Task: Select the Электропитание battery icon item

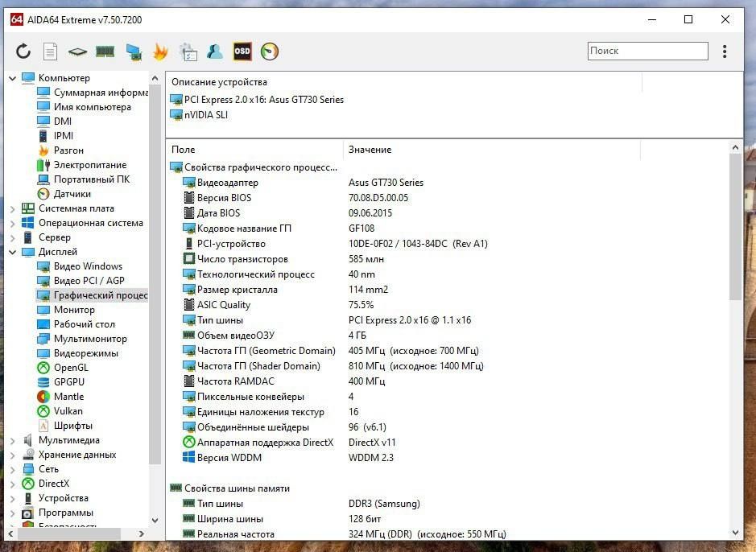Action: (x=43, y=165)
